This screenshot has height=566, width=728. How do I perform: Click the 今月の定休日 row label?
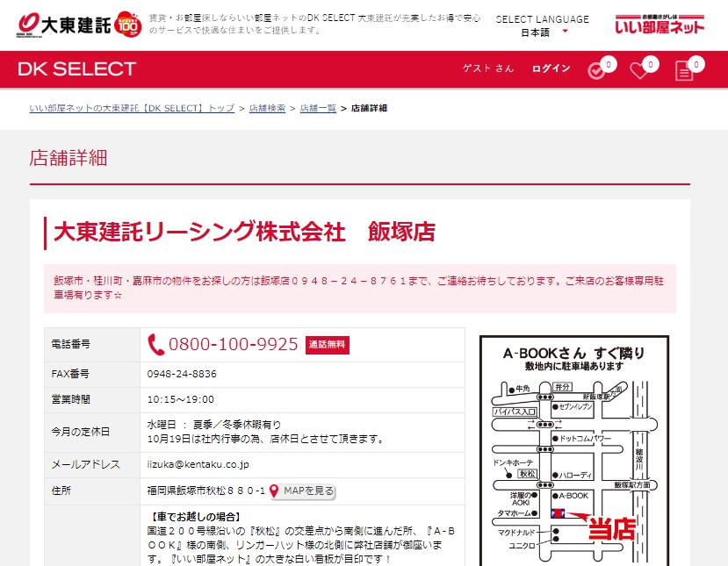(x=80, y=432)
